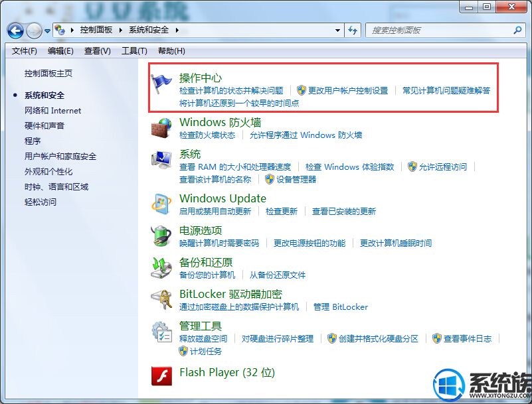Click shield icon before 允许远程访问

412,167
